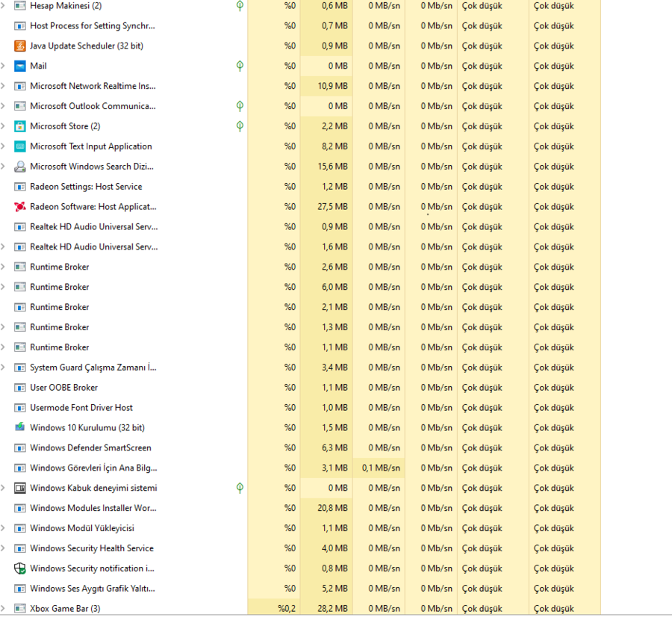
Task: Click the Windows Görevleri İçin Ana Bilg... icon
Action: [19, 468]
